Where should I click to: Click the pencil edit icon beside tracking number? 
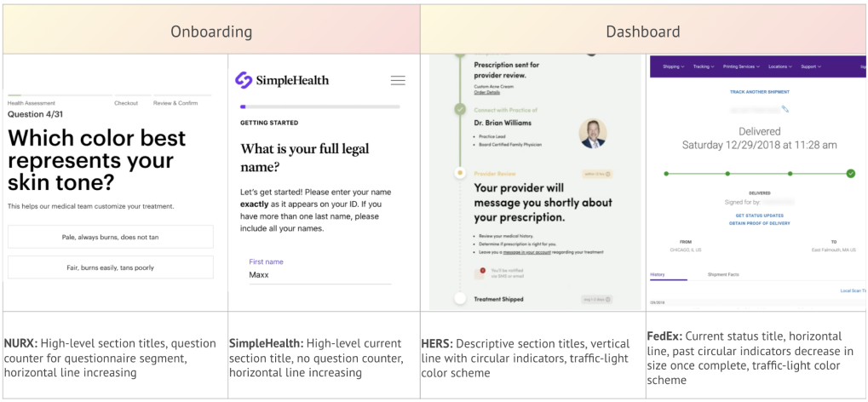(x=785, y=108)
